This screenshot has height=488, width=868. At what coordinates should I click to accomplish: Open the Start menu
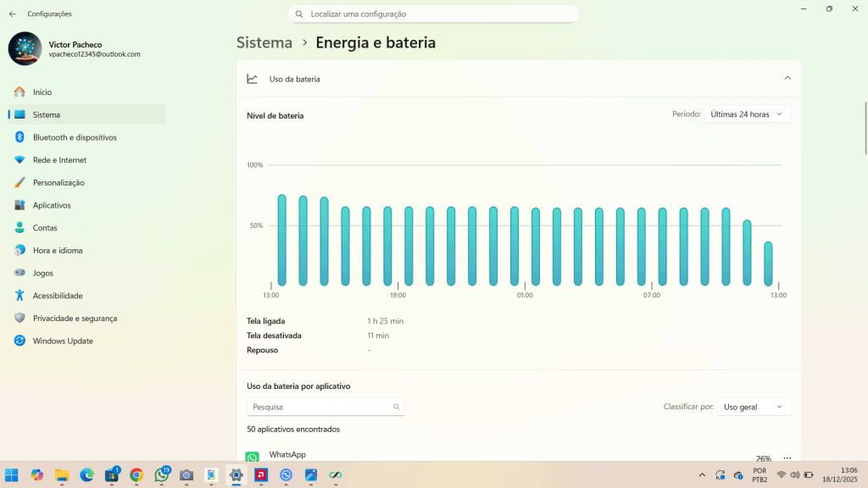(12, 474)
